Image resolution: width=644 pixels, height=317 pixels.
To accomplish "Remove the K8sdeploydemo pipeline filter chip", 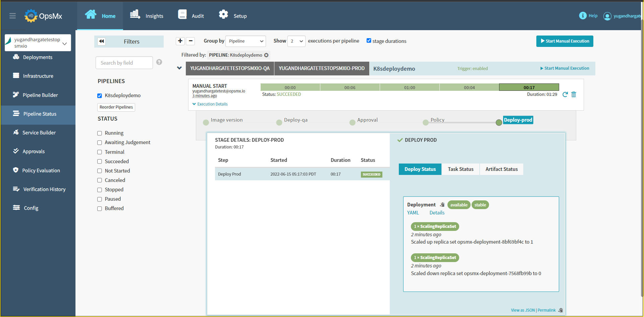I will coord(266,55).
